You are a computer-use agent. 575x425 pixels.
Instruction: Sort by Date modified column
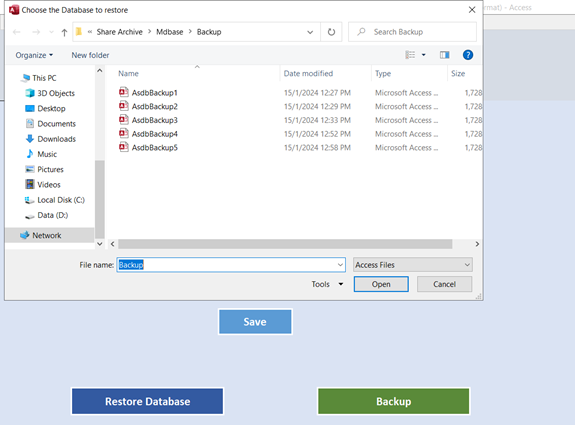308,73
